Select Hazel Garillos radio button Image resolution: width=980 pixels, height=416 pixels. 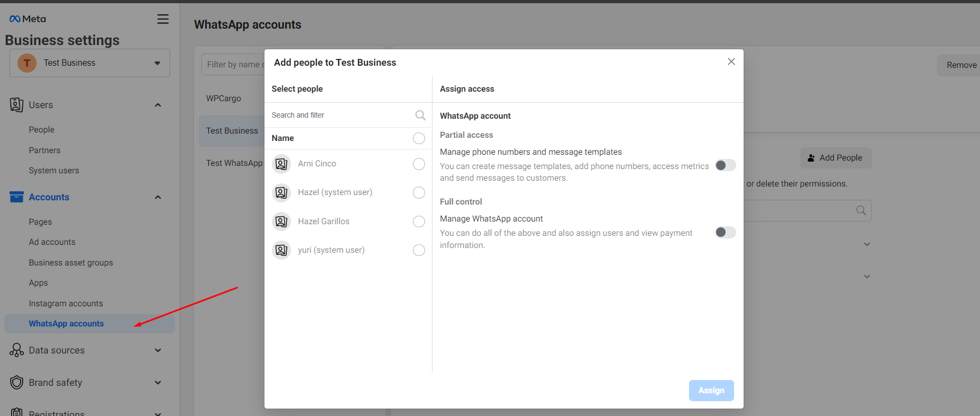[419, 222]
